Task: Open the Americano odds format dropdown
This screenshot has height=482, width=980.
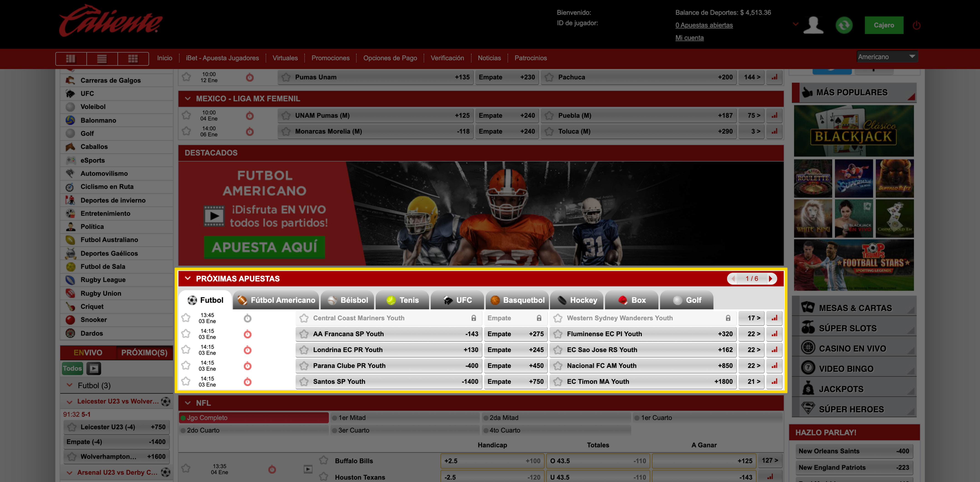Action: tap(887, 57)
